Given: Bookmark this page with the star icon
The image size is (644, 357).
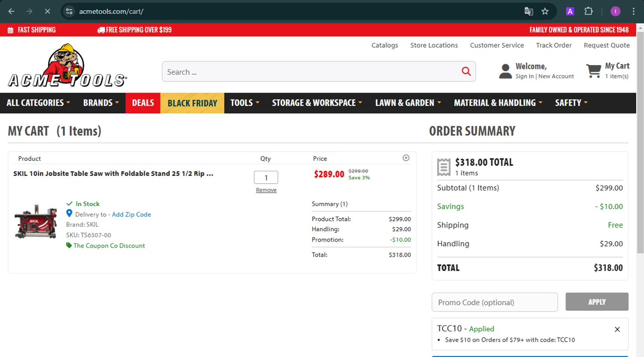Looking at the screenshot, I should pos(545,12).
